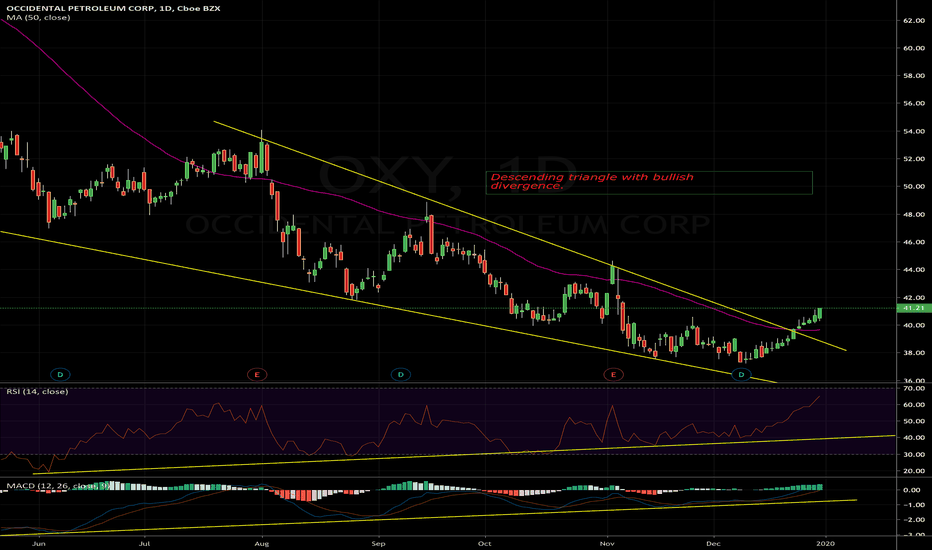The height and width of the screenshot is (550, 932).
Task: Click the Sep label on time axis
Action: click(379, 543)
